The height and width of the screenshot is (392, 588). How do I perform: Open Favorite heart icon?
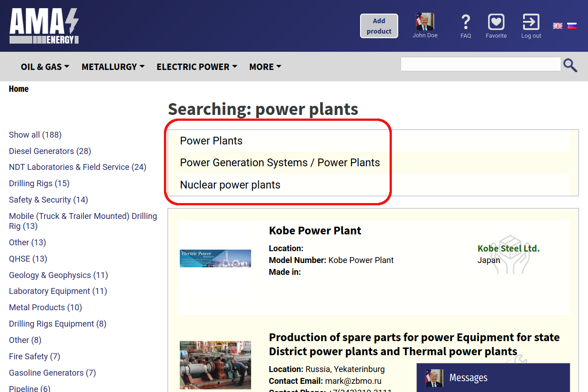pyautogui.click(x=496, y=22)
